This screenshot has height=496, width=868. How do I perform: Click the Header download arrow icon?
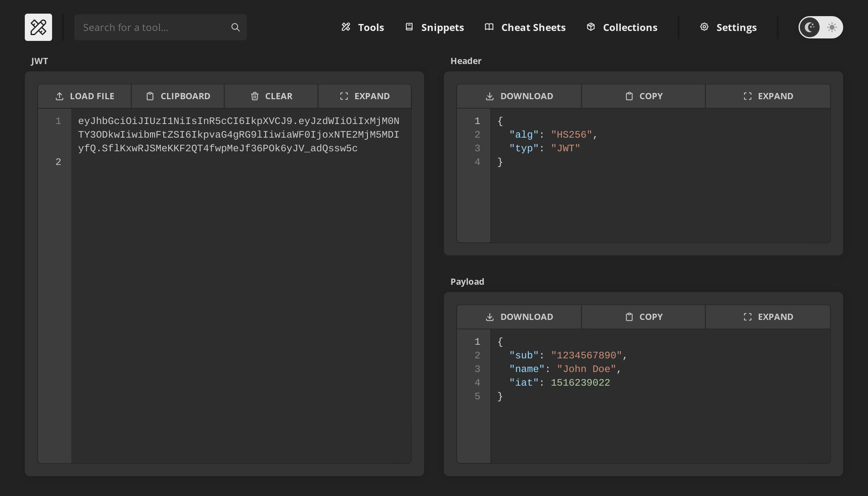(490, 96)
